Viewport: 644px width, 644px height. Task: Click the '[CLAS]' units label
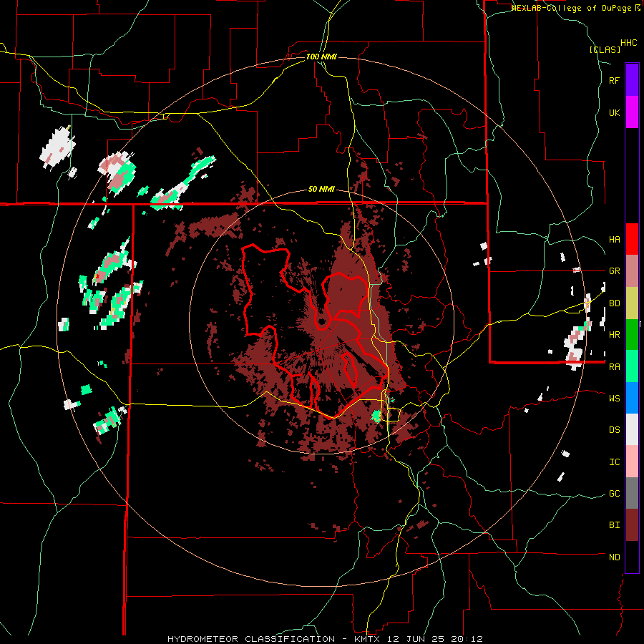(605, 49)
